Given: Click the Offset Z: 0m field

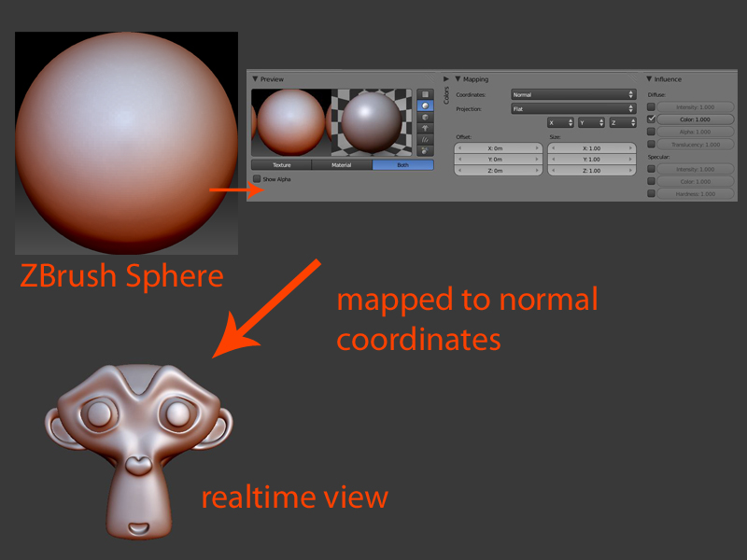Looking at the screenshot, I should coord(499,171).
